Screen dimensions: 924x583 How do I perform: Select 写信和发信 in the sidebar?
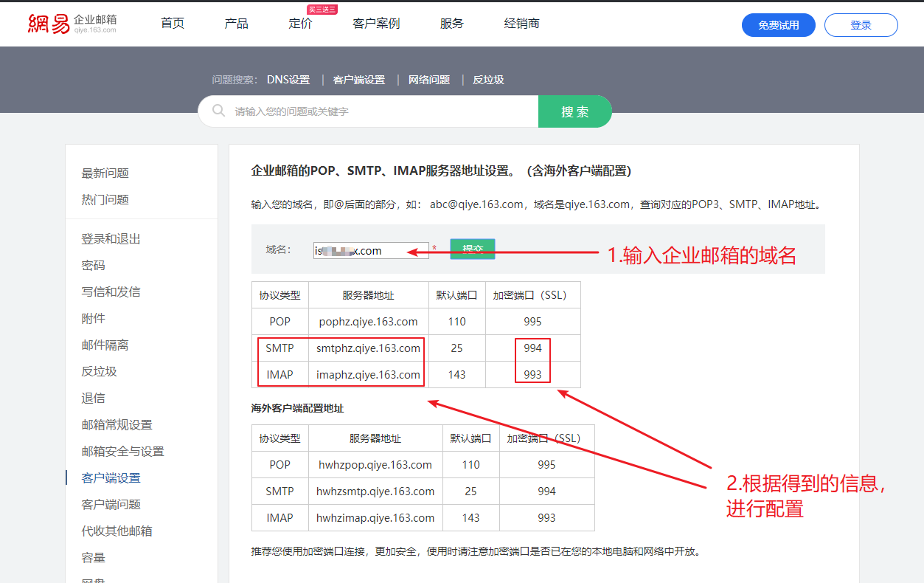click(111, 292)
